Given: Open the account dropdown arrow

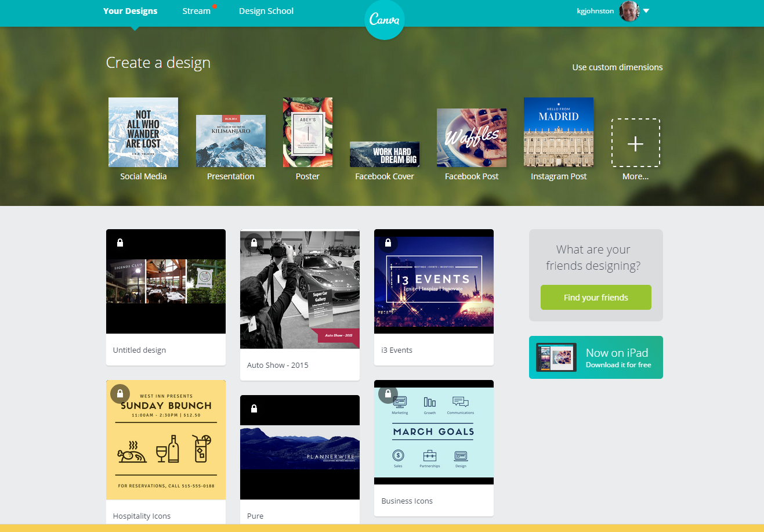Looking at the screenshot, I should 646,11.
